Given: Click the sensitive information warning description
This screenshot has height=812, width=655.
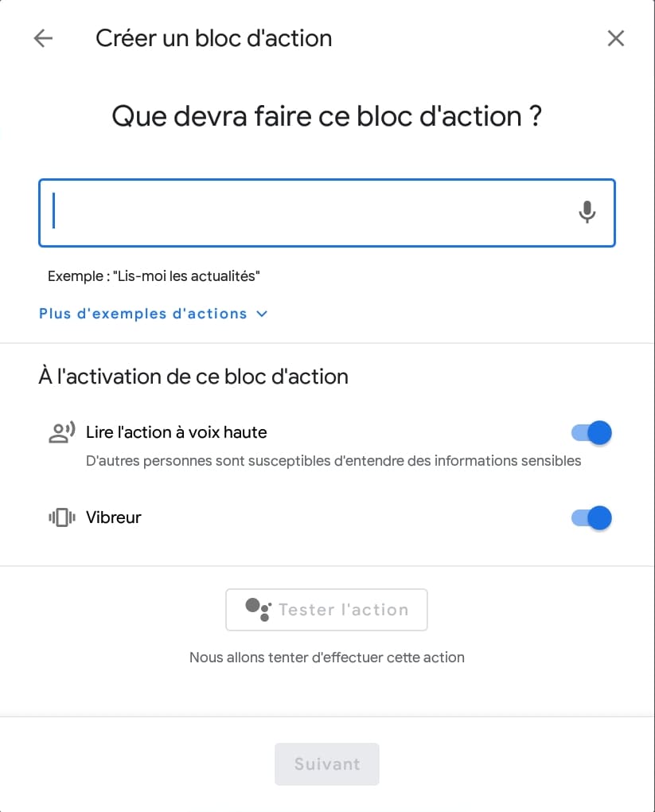Looking at the screenshot, I should [333, 461].
